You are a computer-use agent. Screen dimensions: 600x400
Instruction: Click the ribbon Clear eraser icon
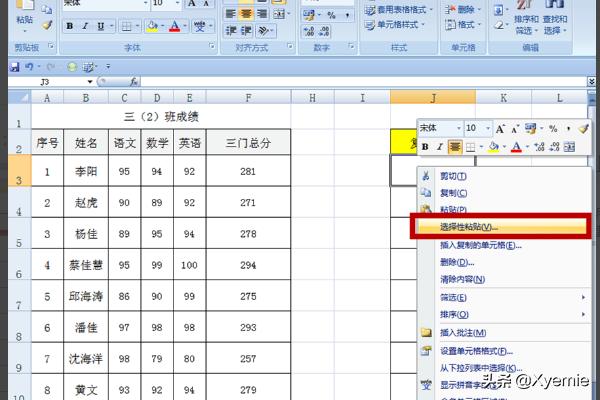[499, 26]
